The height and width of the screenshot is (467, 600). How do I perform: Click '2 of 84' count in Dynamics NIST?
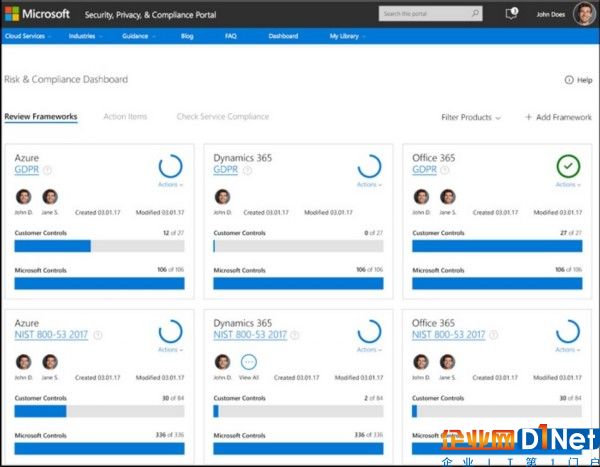point(373,398)
